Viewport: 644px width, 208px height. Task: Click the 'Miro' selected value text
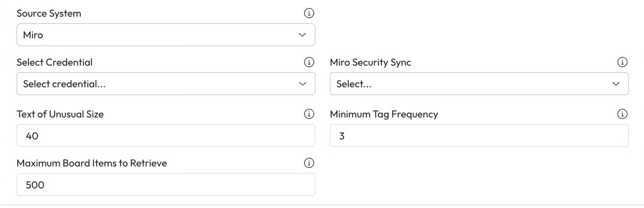(x=33, y=35)
